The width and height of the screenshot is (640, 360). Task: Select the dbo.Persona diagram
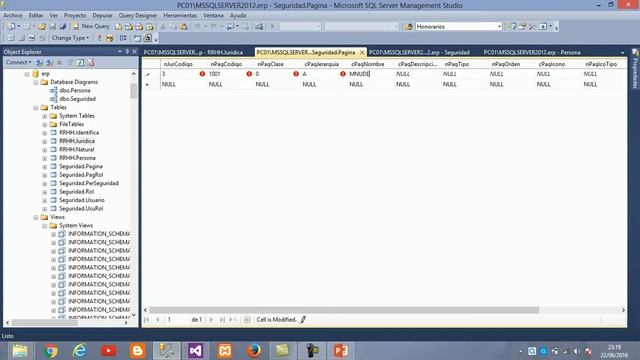(75, 91)
